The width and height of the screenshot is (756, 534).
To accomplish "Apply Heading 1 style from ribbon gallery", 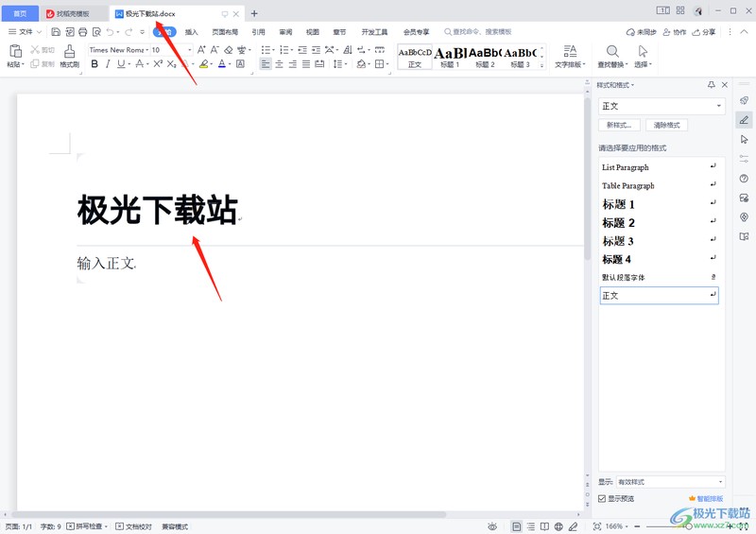I will pyautogui.click(x=450, y=57).
